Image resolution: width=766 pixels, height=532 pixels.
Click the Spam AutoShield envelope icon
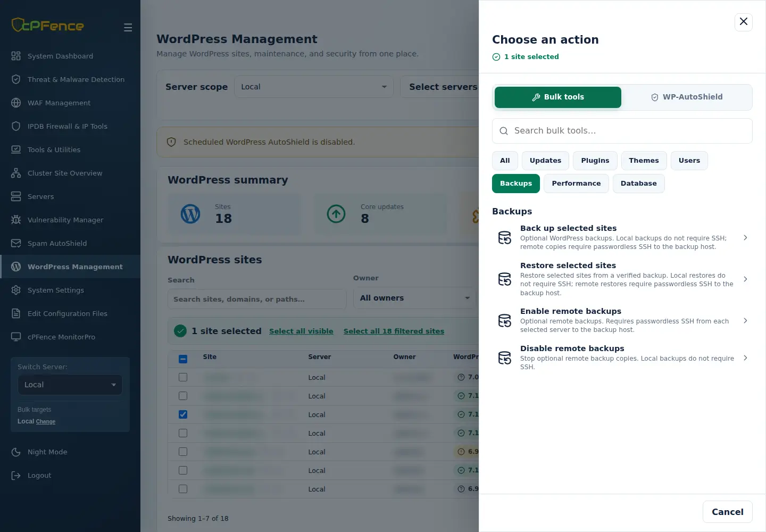coord(16,243)
